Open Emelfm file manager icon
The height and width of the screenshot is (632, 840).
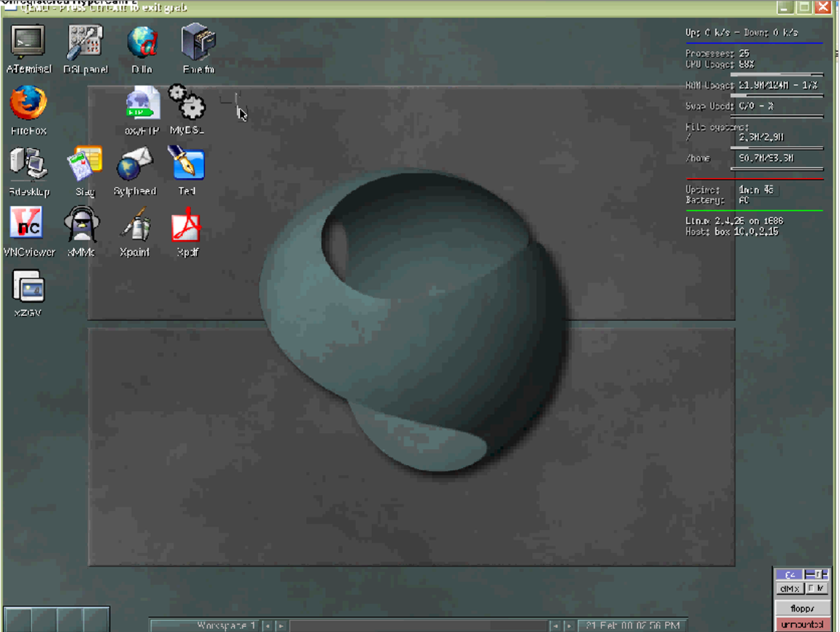click(x=198, y=42)
